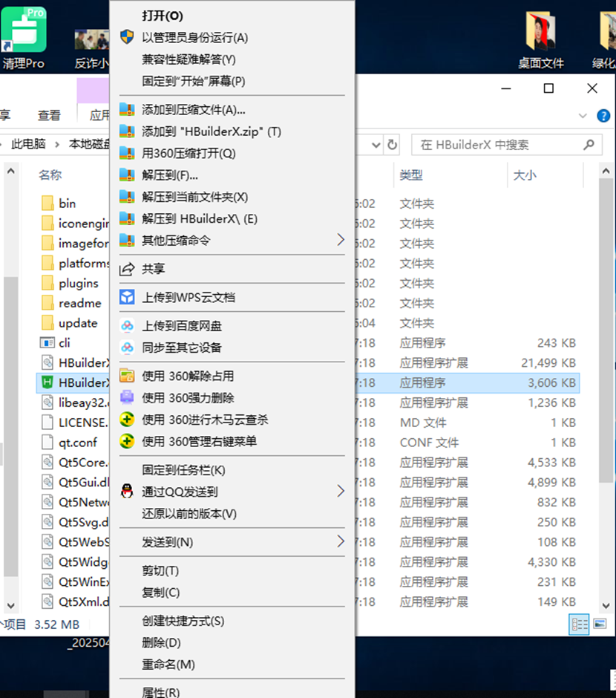The image size is (616, 698).
Task: Open the address bar history dropdown
Action: tap(376, 145)
